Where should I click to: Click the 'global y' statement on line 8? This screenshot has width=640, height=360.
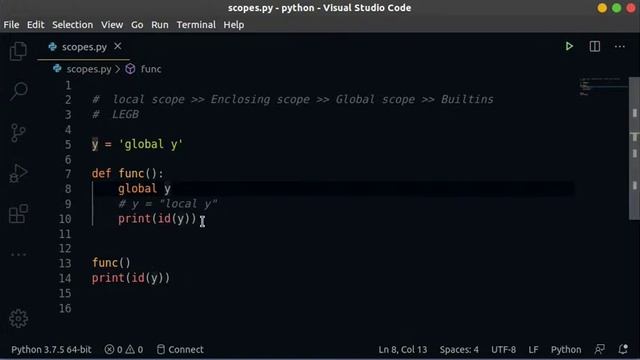point(144,189)
